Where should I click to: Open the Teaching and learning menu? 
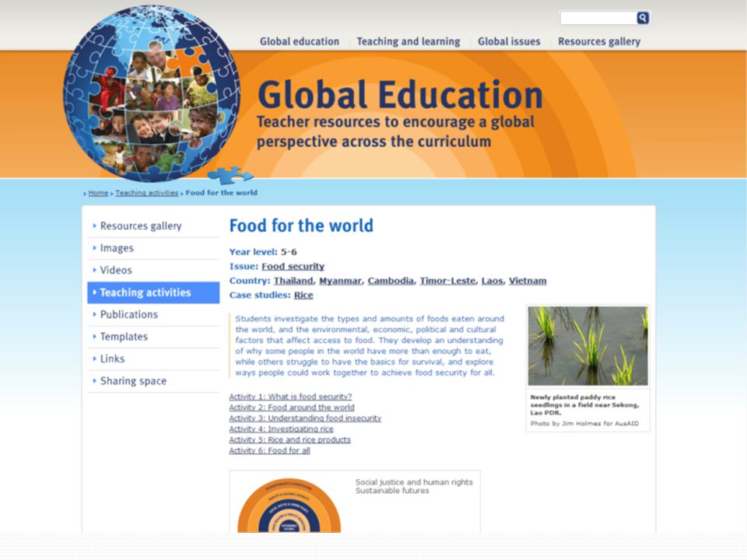click(x=409, y=41)
